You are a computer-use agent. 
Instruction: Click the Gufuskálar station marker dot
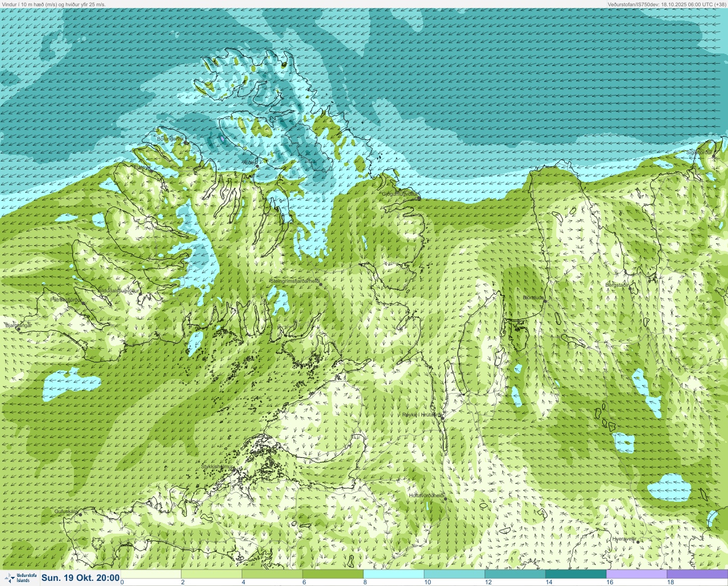(80, 514)
